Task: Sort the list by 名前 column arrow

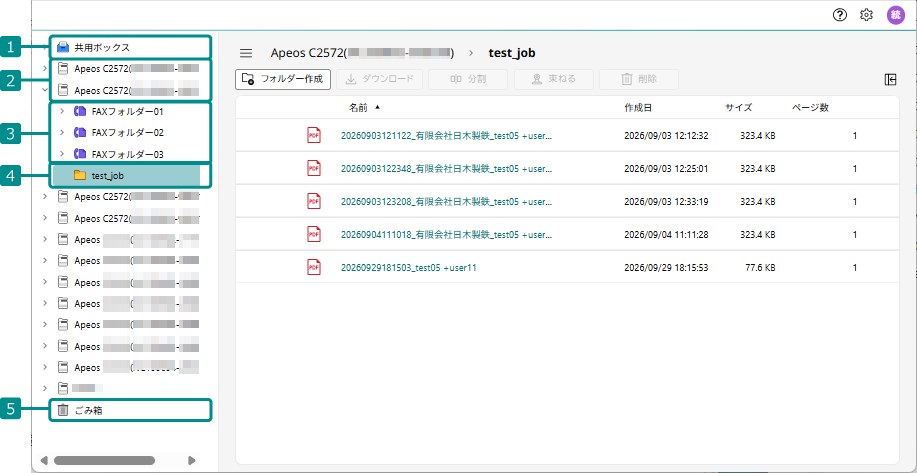Action: (377, 108)
